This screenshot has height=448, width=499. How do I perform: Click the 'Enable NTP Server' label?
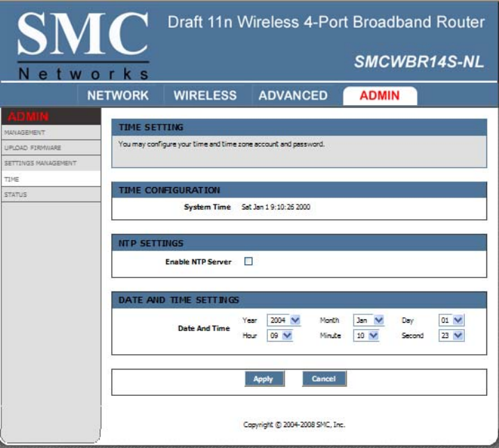(198, 262)
